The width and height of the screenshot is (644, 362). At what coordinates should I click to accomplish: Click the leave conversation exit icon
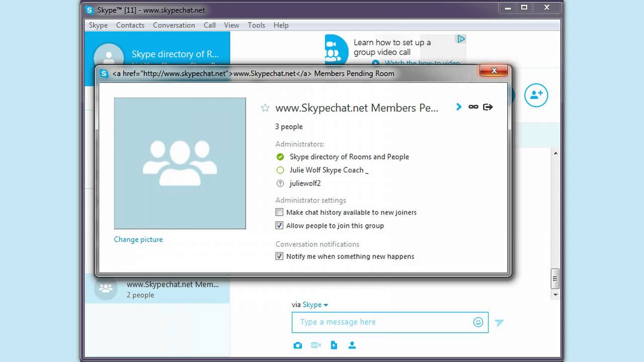click(488, 107)
